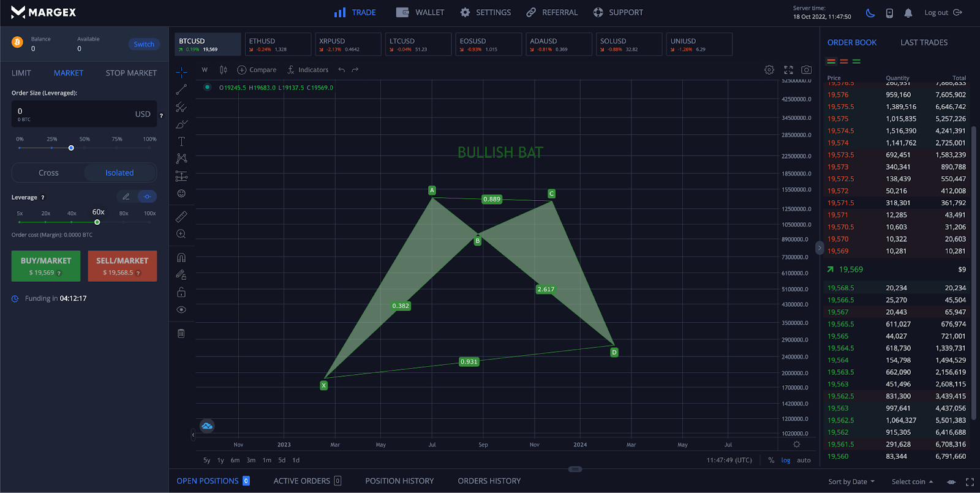
Task: Open the chart interval W selector
Action: (x=205, y=70)
